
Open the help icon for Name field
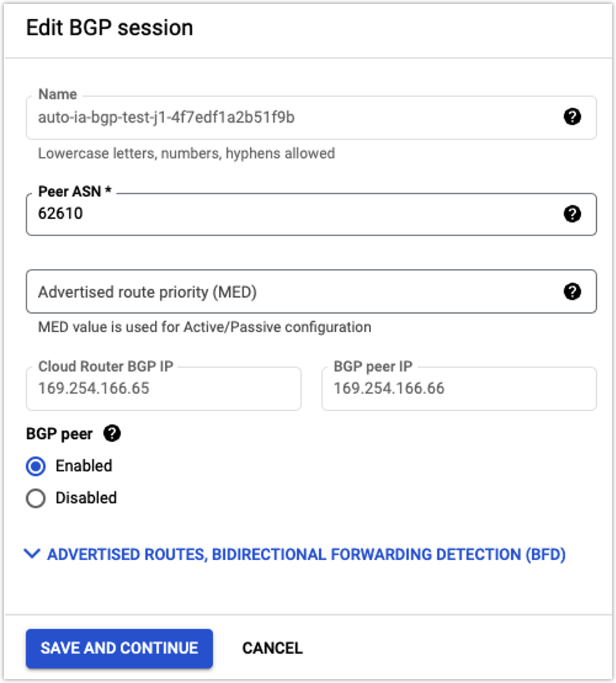pyautogui.click(x=572, y=117)
